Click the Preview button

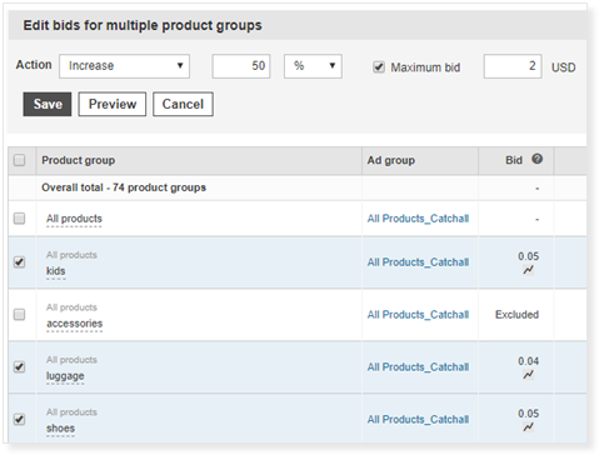point(112,104)
